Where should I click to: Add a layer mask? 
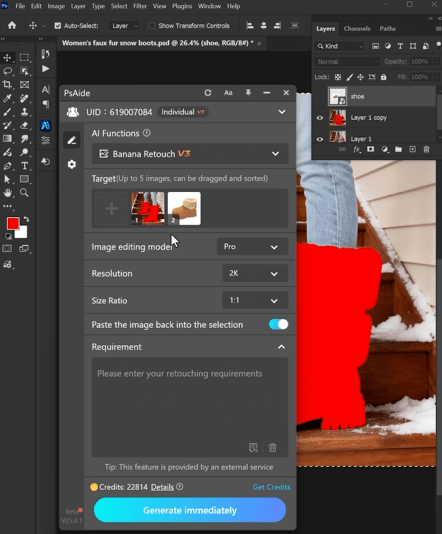370,149
